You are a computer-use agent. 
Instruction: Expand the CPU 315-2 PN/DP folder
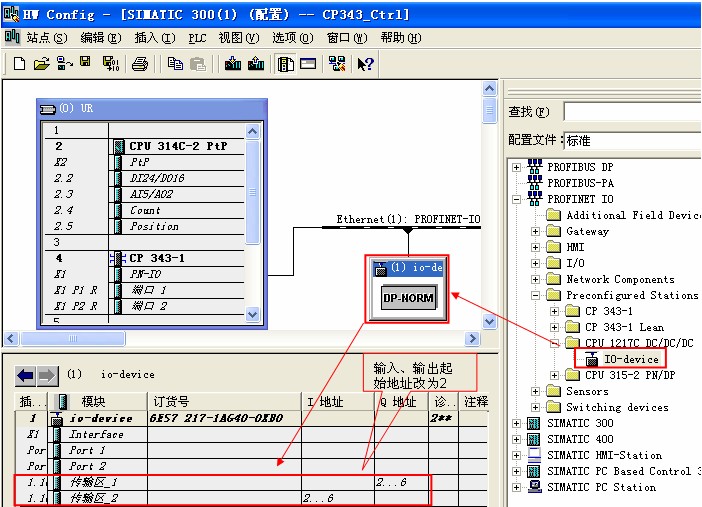click(x=554, y=375)
